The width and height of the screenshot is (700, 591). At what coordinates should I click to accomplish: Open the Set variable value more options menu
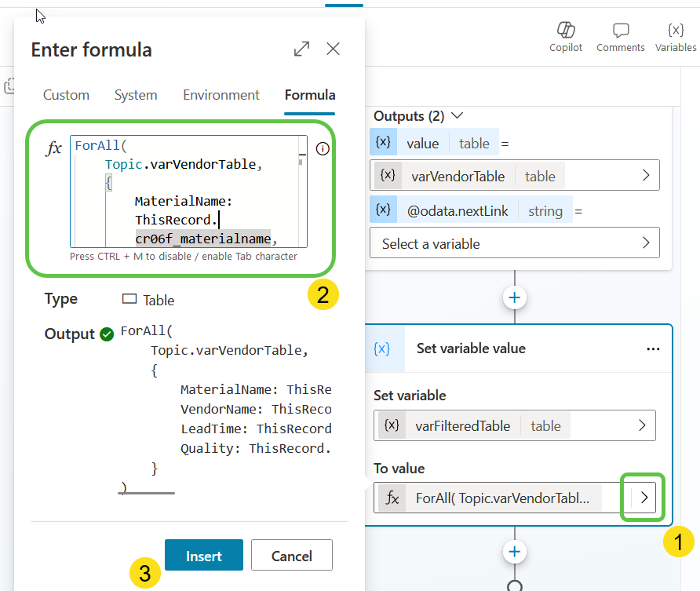(653, 349)
